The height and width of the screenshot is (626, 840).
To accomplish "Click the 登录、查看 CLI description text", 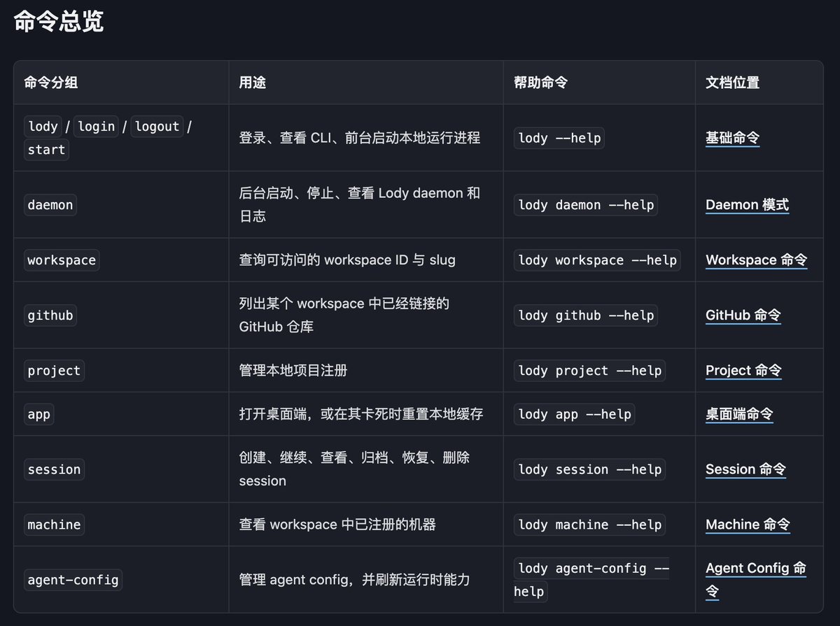I will 360,138.
